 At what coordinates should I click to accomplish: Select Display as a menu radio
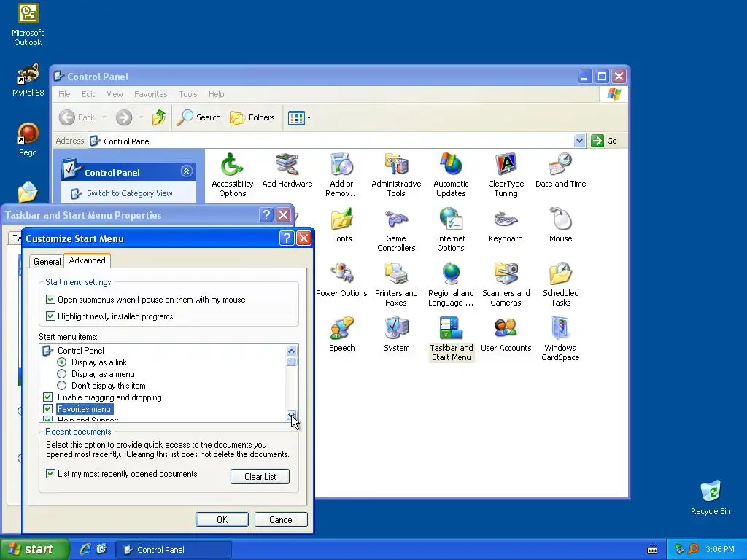pyautogui.click(x=62, y=374)
